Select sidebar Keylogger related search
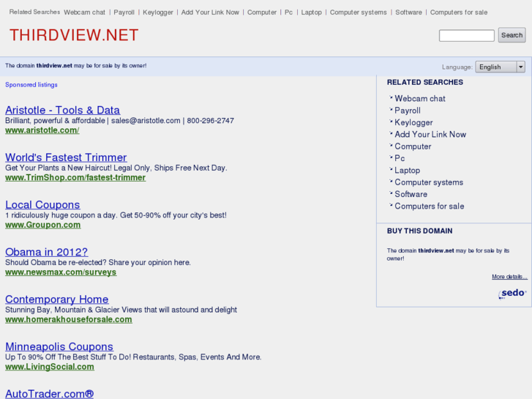Screen dimensions: 532x399 413,122
